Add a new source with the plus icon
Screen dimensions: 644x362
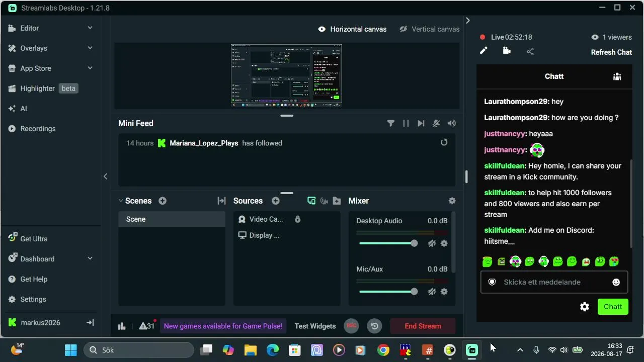pyautogui.click(x=276, y=201)
